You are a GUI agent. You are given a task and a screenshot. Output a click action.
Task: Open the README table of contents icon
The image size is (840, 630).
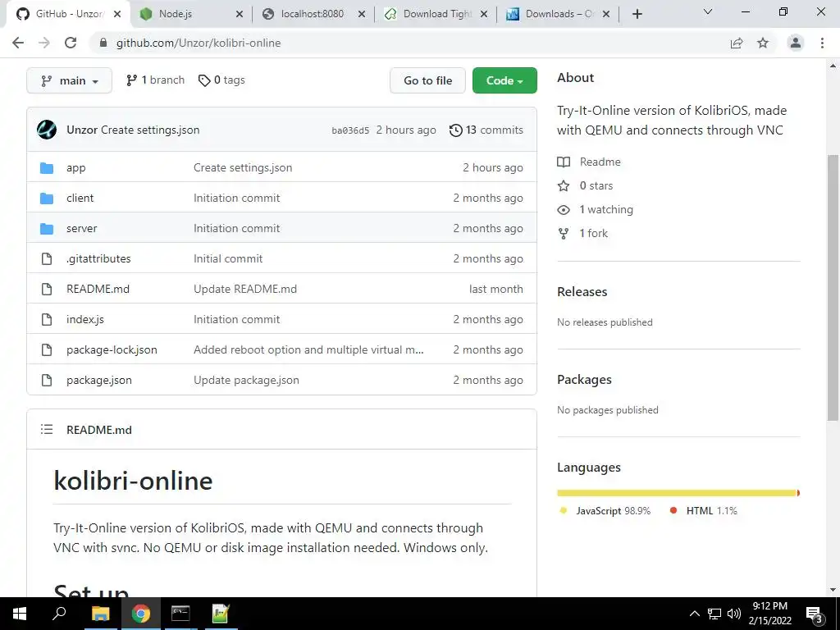(x=47, y=430)
